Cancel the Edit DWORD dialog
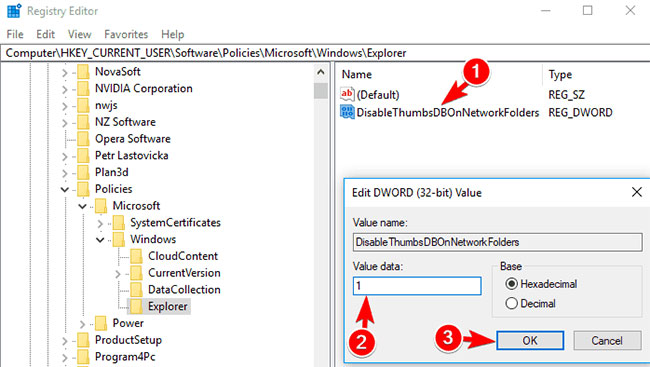 (607, 340)
